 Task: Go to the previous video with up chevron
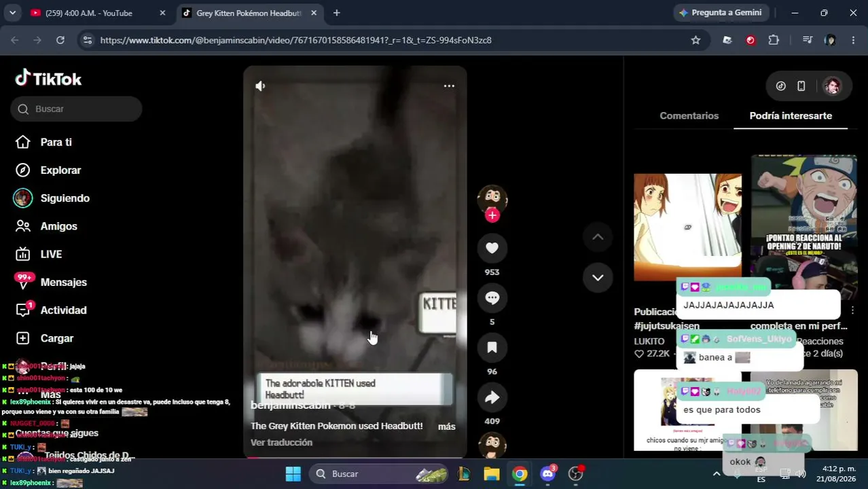598,237
